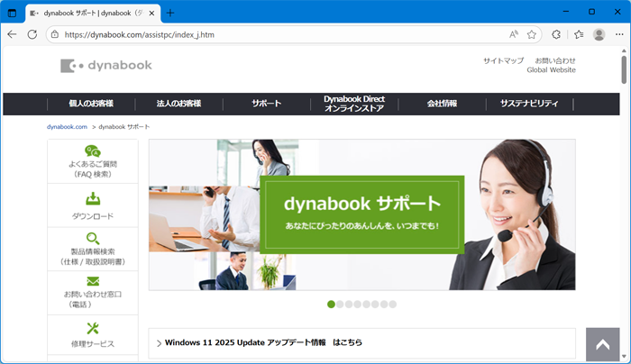Click the dynabook logo in the header

[106, 66]
